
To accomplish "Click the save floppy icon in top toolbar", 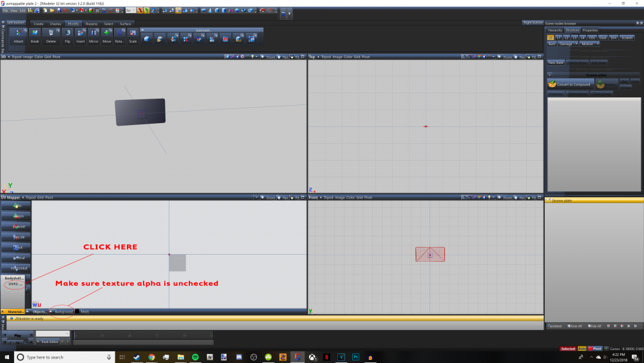I will (x=59, y=10).
